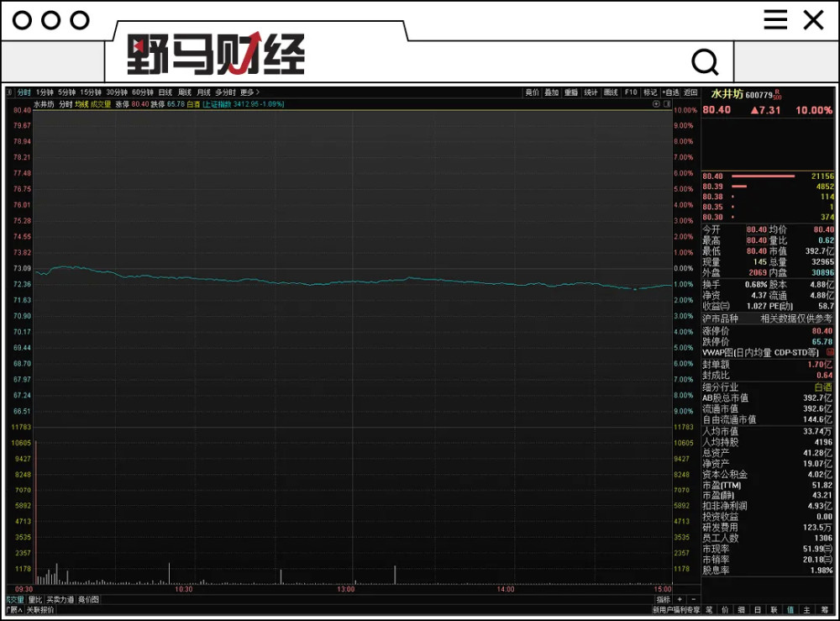Expand the 扩展 panel arrow
This screenshot has height=621, width=840.
coord(14,610)
